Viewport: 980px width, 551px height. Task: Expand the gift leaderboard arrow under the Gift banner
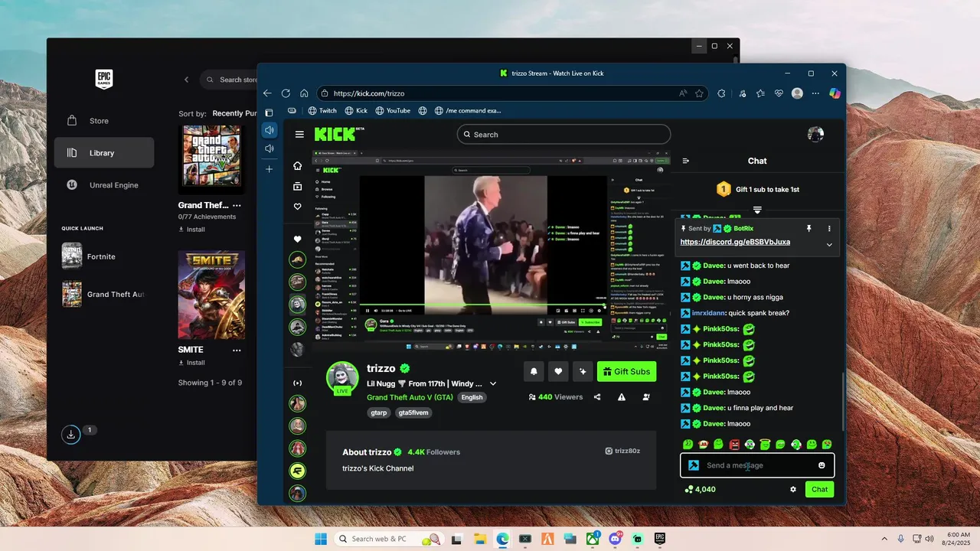(757, 210)
